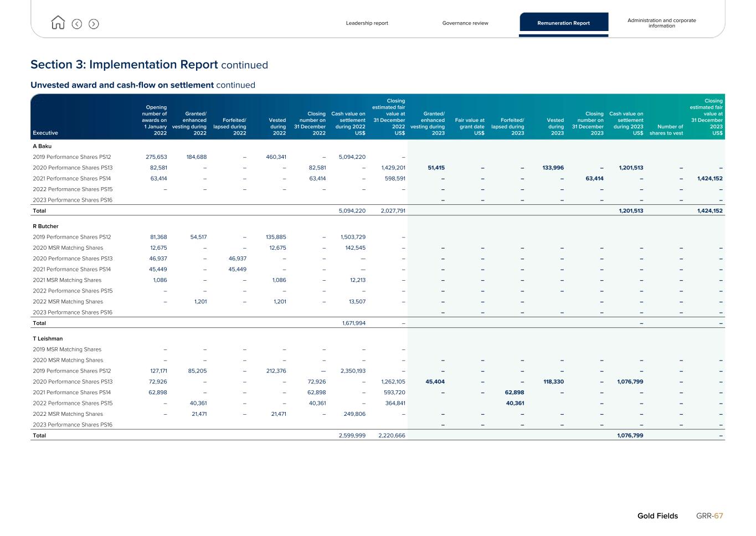Click the Number of shares to vest header

(666, 130)
